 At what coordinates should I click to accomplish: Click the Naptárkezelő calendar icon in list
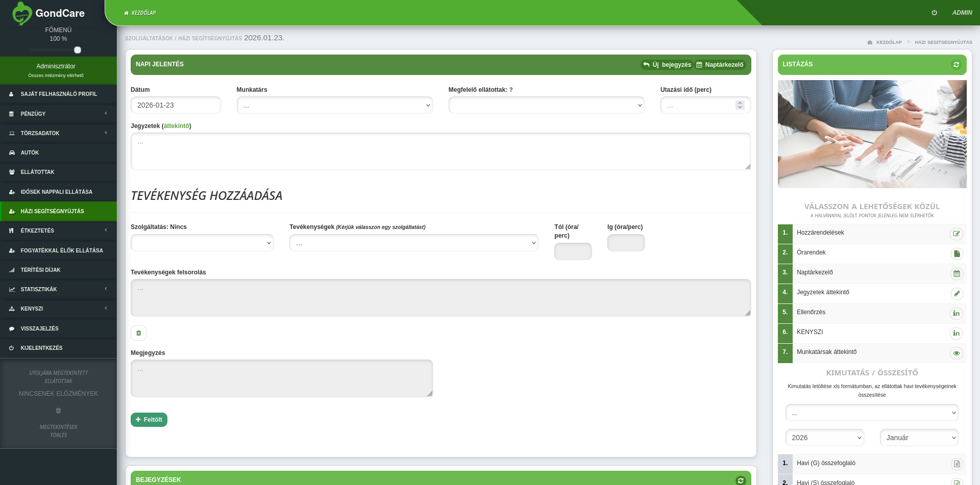click(956, 273)
